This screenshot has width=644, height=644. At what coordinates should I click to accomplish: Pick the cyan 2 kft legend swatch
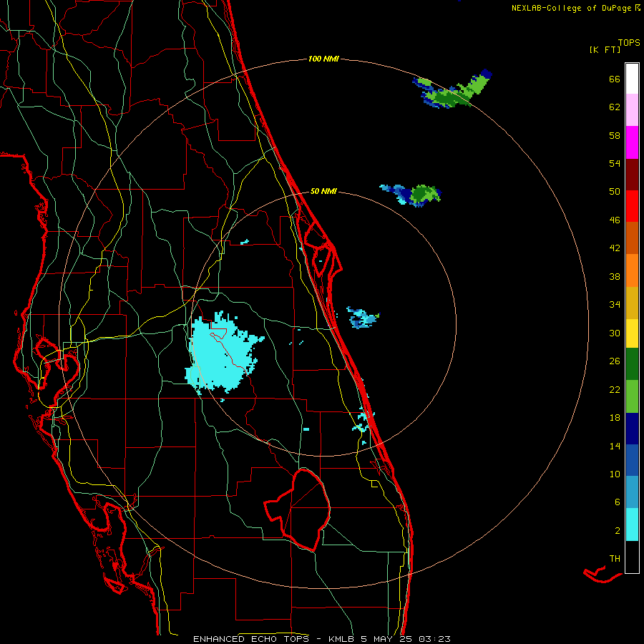(x=632, y=525)
